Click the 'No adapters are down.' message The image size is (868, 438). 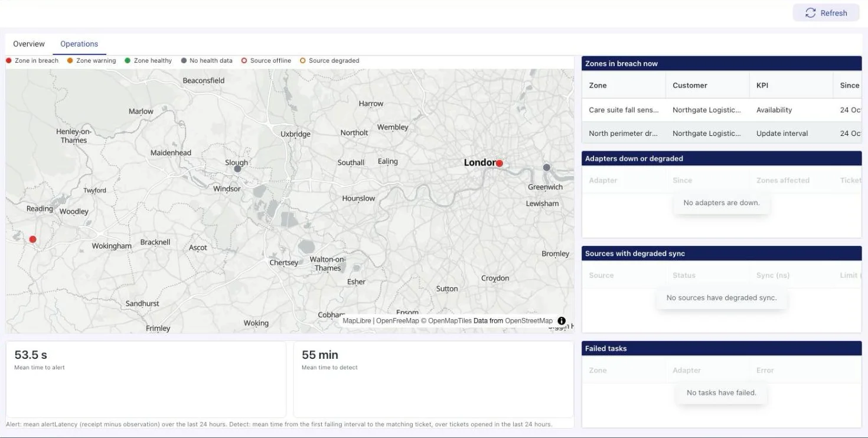click(x=722, y=203)
